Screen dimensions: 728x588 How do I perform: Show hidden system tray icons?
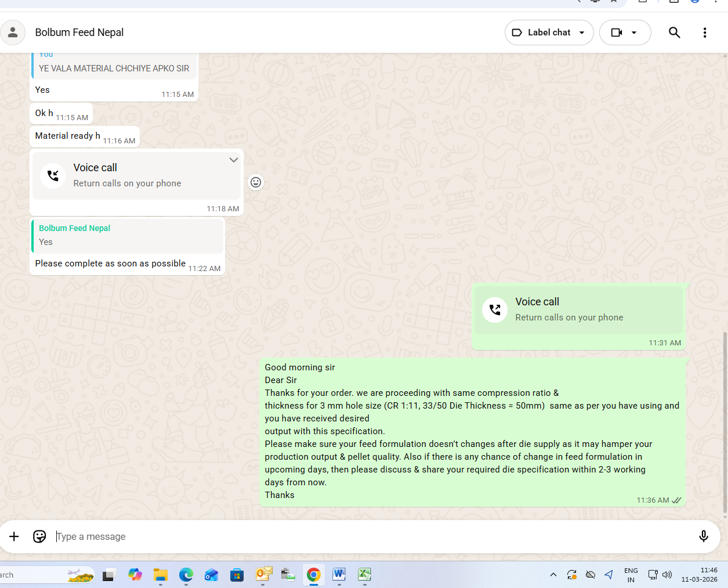click(553, 575)
